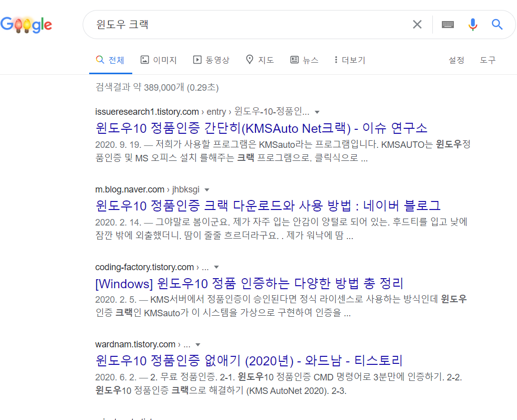Open 설정 options
This screenshot has height=420, width=517.
(x=456, y=60)
